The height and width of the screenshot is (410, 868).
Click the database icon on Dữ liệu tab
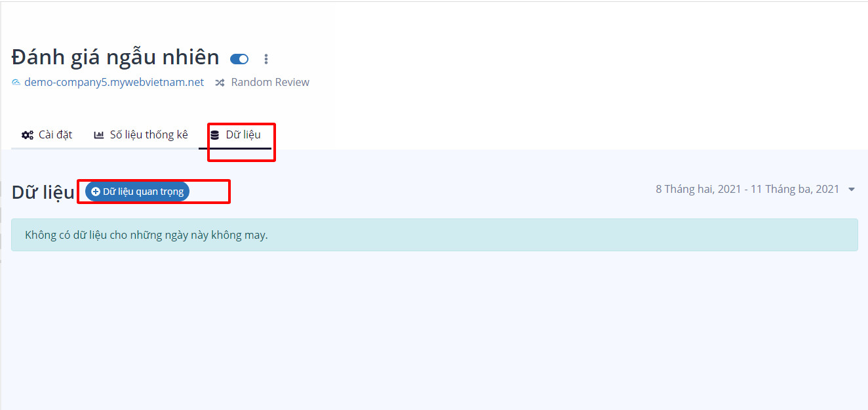tap(215, 135)
